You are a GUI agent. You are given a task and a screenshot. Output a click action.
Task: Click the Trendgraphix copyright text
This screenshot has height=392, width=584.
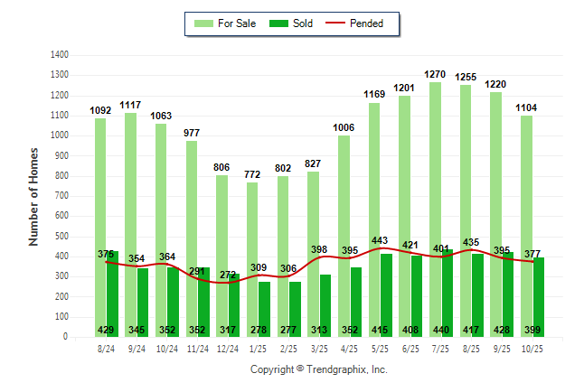tap(318, 370)
